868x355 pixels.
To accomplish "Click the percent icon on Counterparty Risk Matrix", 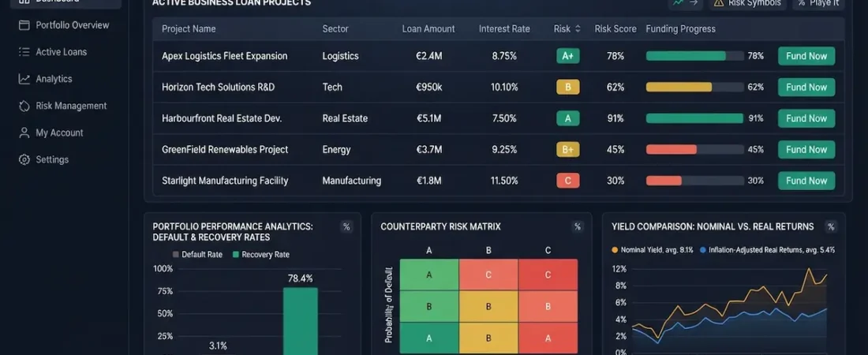I will [x=578, y=226].
